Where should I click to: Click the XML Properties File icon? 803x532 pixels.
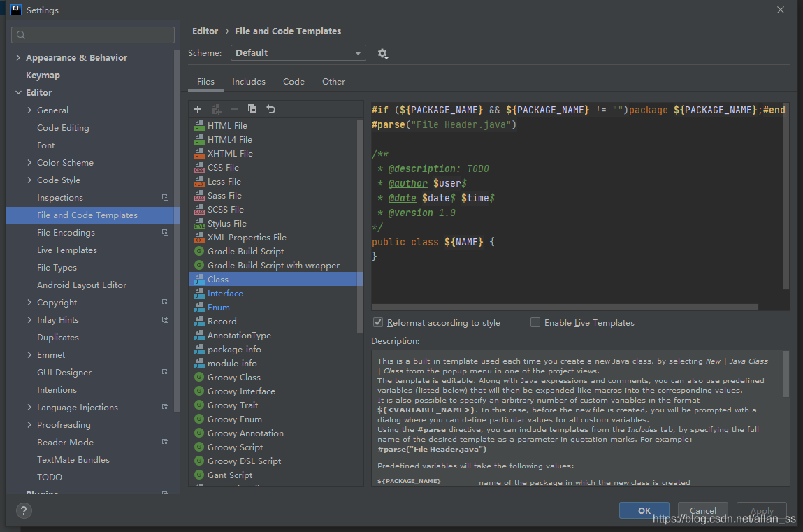[x=199, y=237]
